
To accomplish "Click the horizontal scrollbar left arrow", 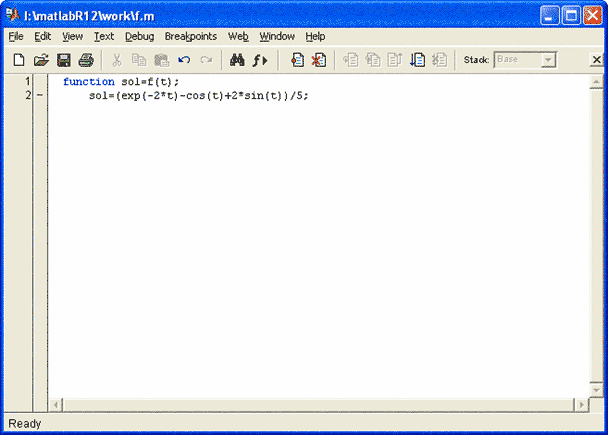I will click(x=56, y=405).
